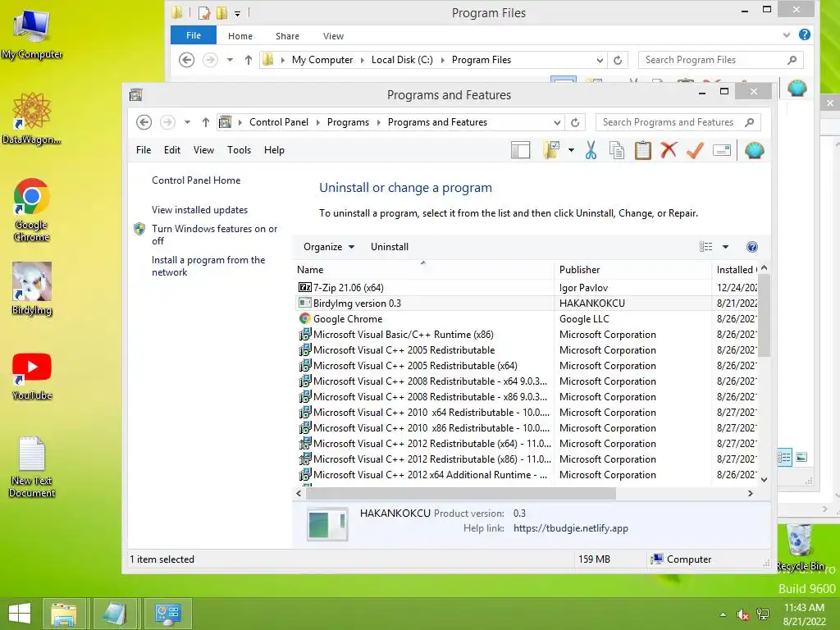Open recent locations dropdown in Programs and Features
Screen dimensions: 840x630
pyautogui.click(x=187, y=123)
